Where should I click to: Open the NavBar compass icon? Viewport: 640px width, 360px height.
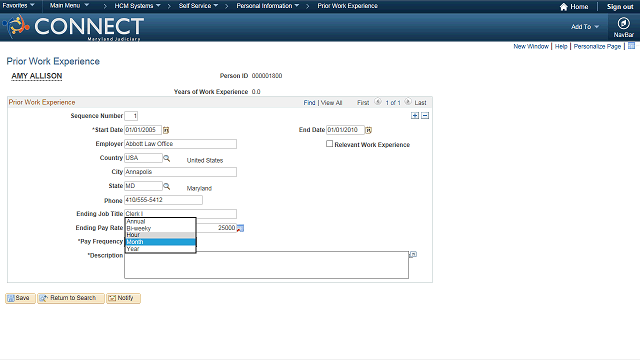pos(623,23)
